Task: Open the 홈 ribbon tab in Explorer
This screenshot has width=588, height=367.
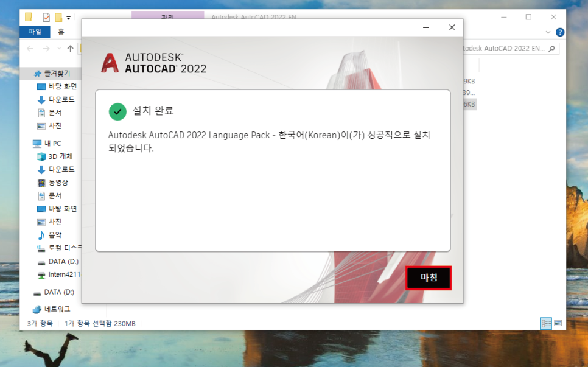Action: click(x=61, y=32)
